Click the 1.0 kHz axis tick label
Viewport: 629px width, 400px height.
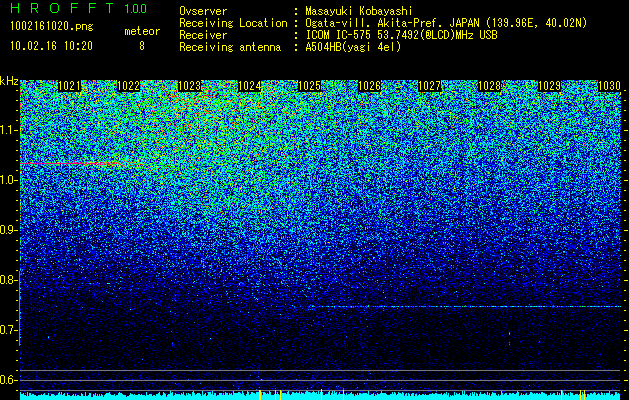pos(9,180)
